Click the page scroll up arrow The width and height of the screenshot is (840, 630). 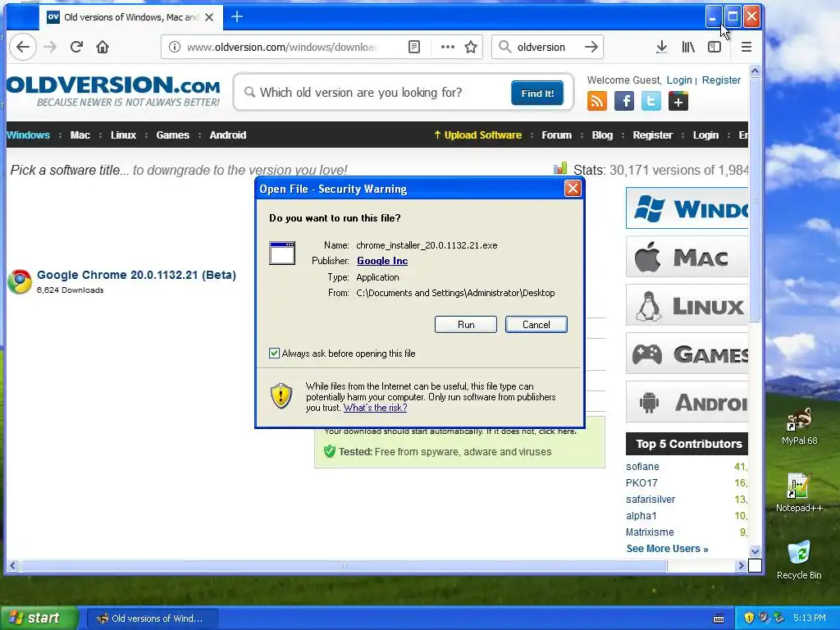[755, 71]
